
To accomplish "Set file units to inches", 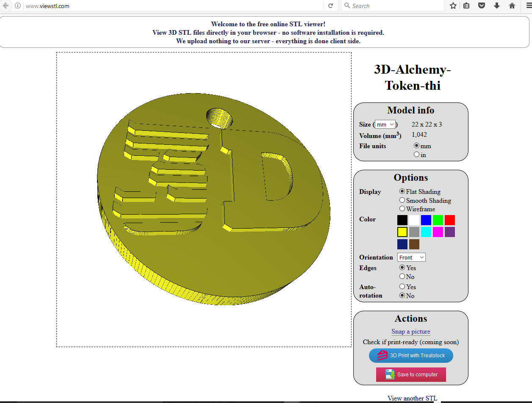I will (416, 155).
